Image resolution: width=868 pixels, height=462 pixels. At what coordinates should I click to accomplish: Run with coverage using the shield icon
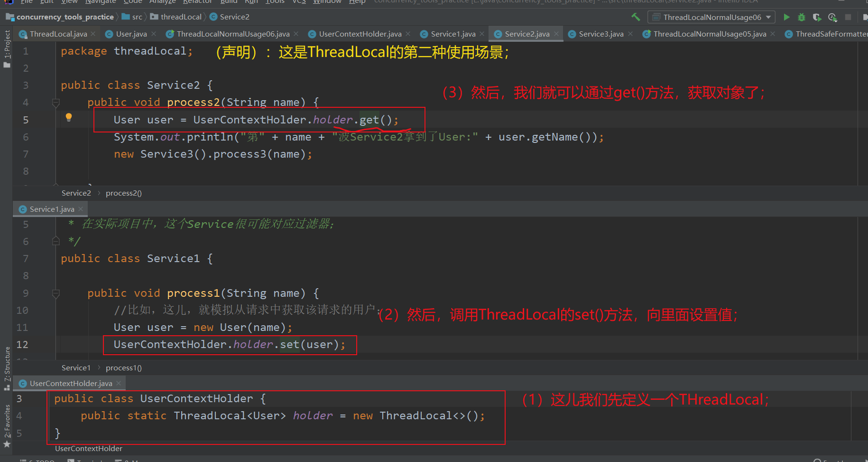pos(817,17)
